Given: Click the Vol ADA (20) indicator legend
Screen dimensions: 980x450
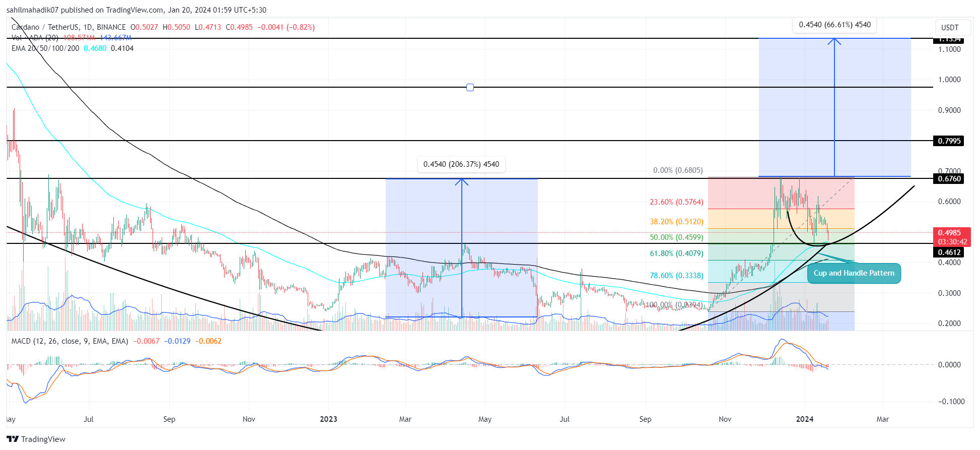Looking at the screenshot, I should click(35, 38).
